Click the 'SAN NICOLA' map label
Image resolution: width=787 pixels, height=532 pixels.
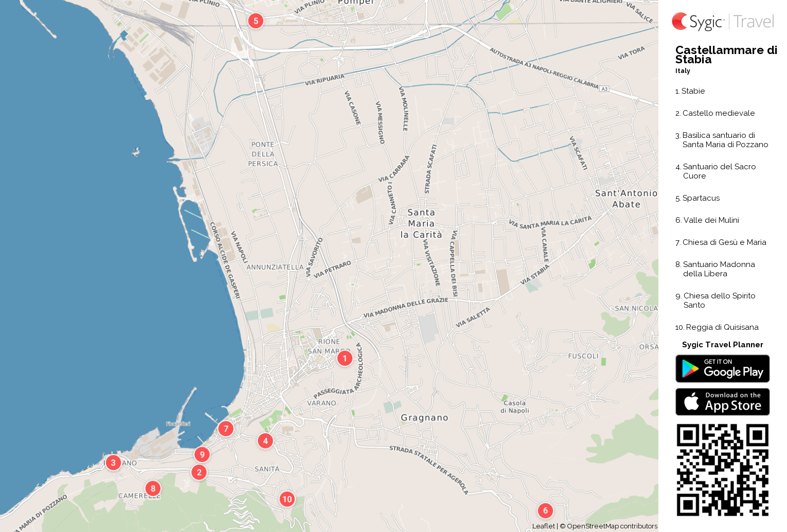click(636, 309)
